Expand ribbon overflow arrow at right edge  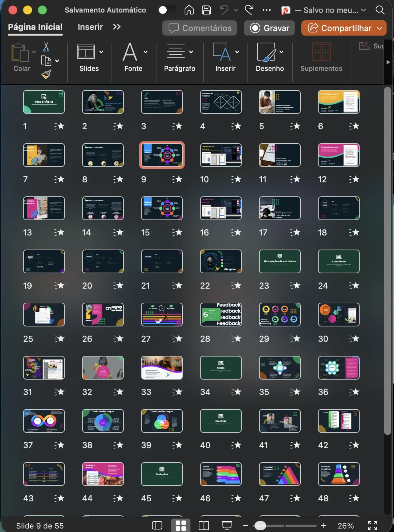pos(388,62)
